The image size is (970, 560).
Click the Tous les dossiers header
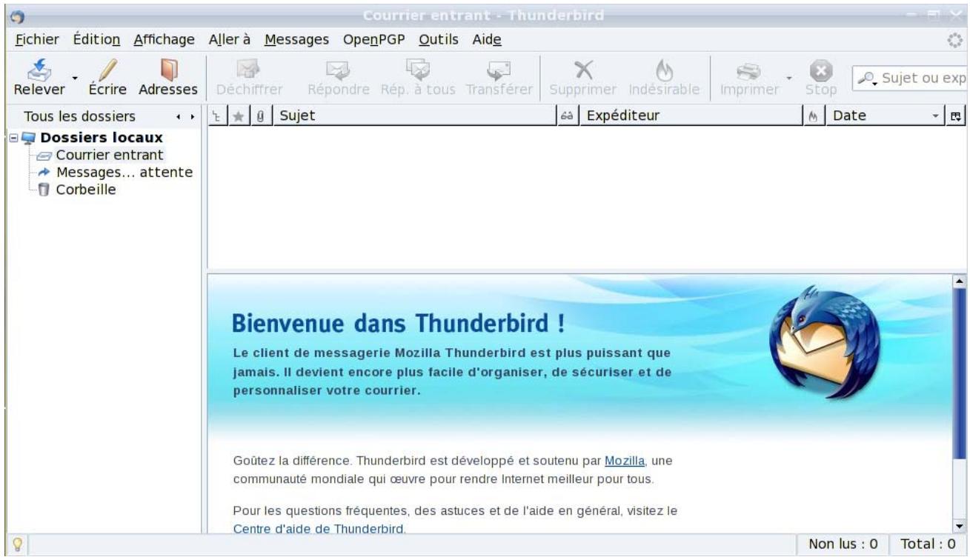[x=79, y=116]
